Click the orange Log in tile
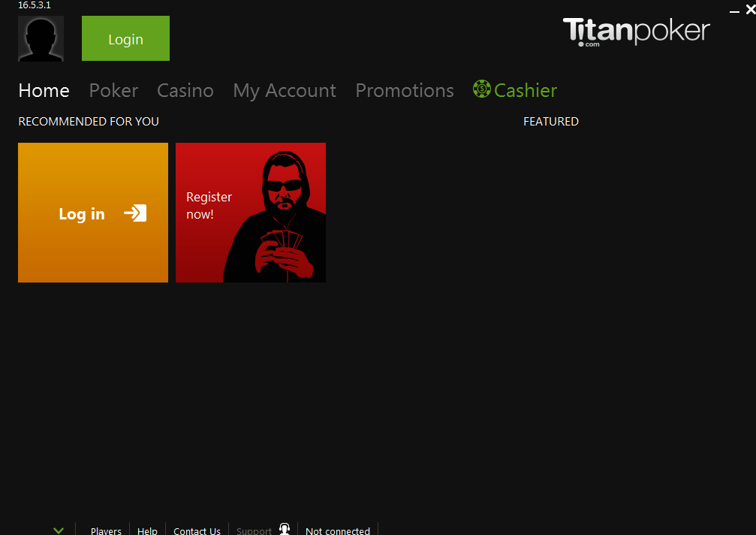 click(x=93, y=212)
